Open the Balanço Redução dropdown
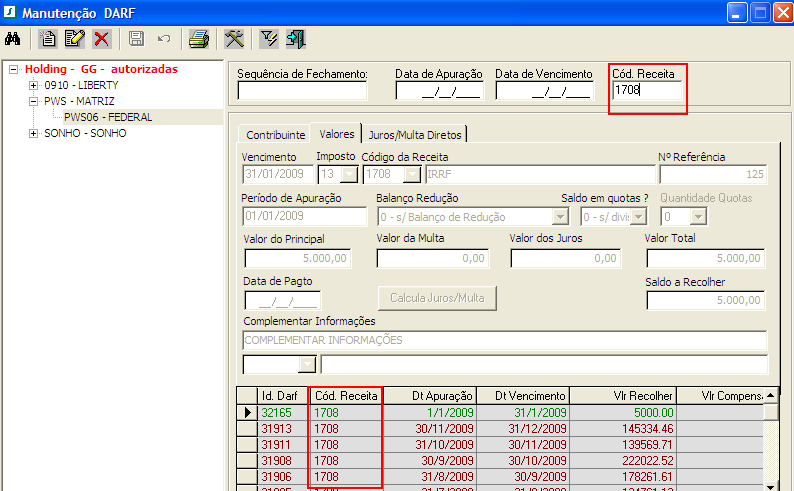This screenshot has height=491, width=794. (x=560, y=217)
